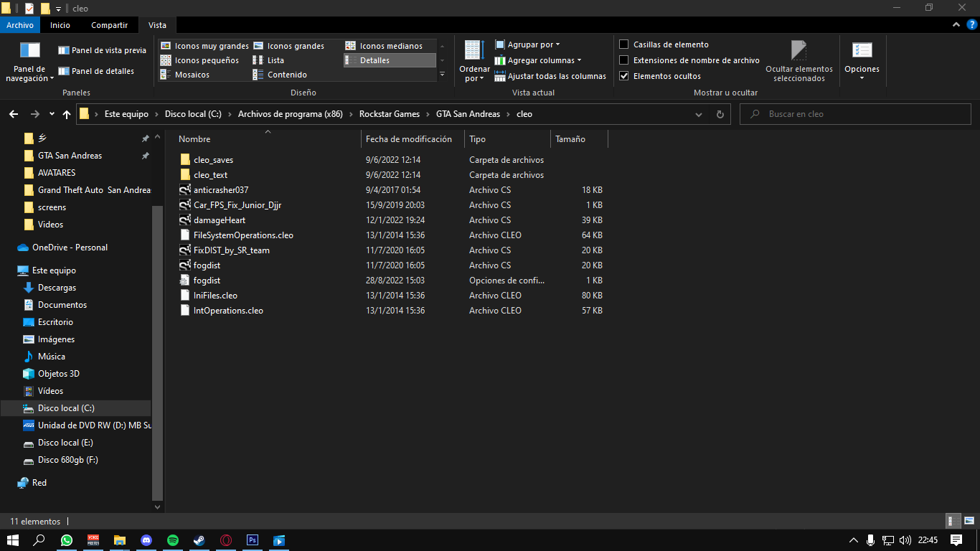Toggle Panel de detalles
Image resolution: width=980 pixels, height=551 pixels.
click(96, 71)
